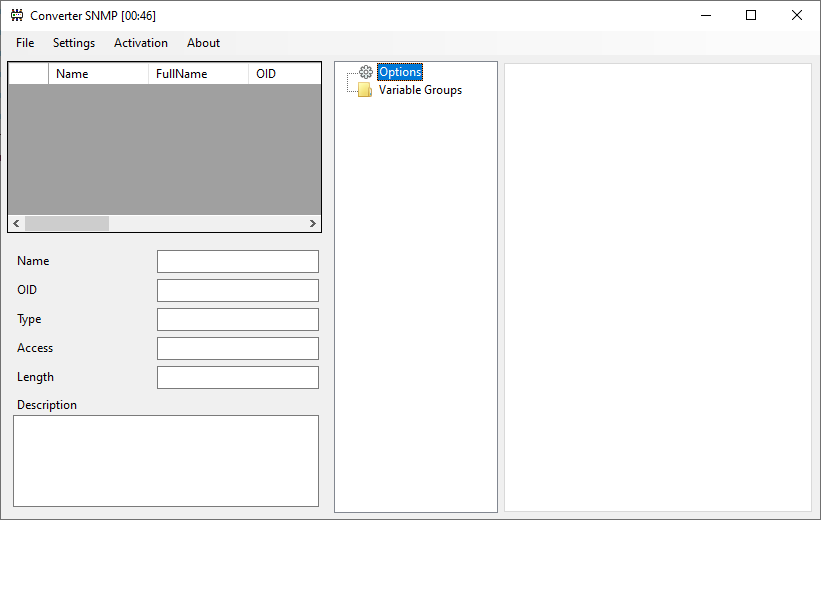Close the Converter SNMP window

pyautogui.click(x=796, y=15)
